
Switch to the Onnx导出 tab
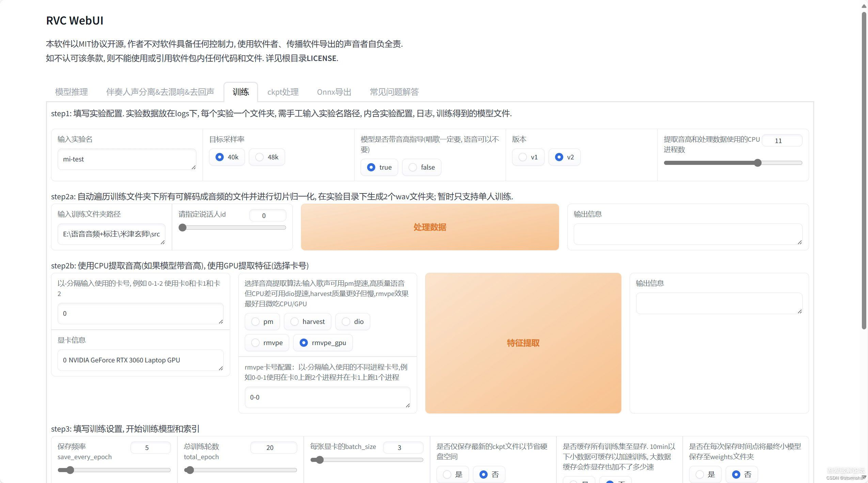[333, 92]
